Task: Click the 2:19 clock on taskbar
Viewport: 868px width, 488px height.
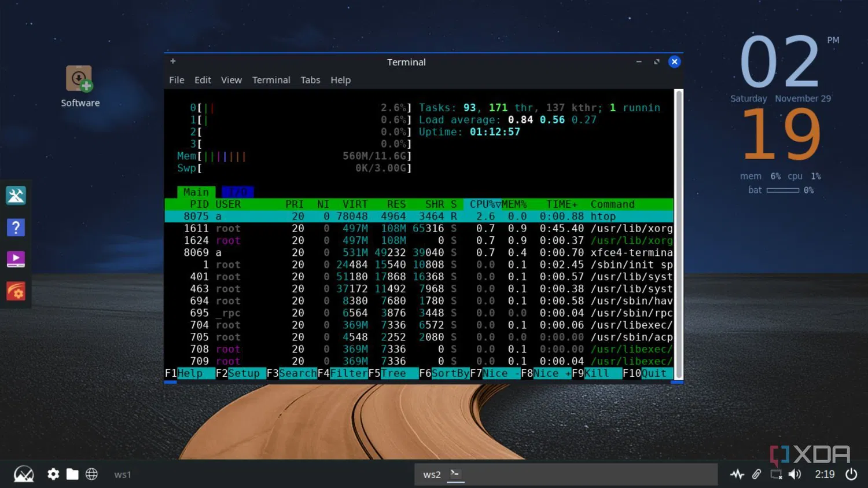Action: coord(825,475)
